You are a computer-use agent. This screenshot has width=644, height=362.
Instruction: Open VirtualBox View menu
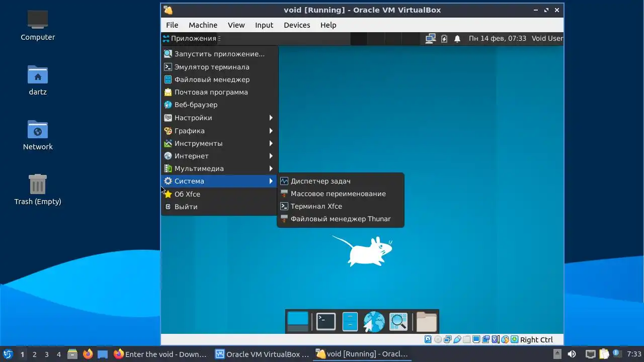pos(236,25)
